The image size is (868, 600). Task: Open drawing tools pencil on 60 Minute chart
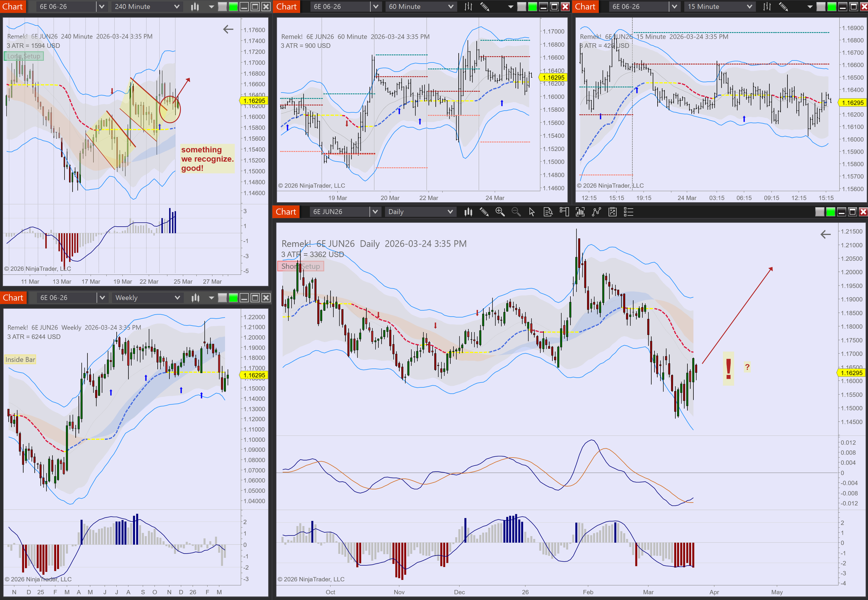coord(485,7)
